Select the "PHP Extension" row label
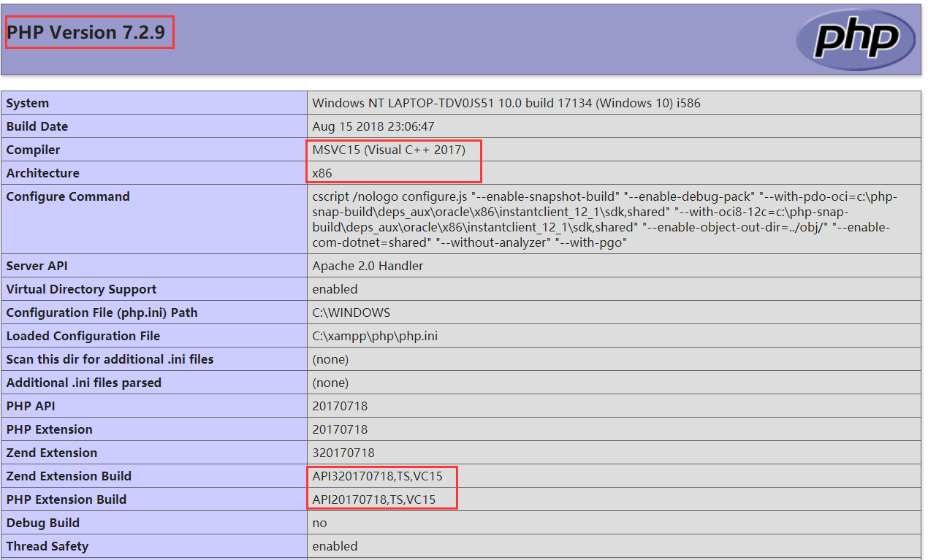 (50, 429)
